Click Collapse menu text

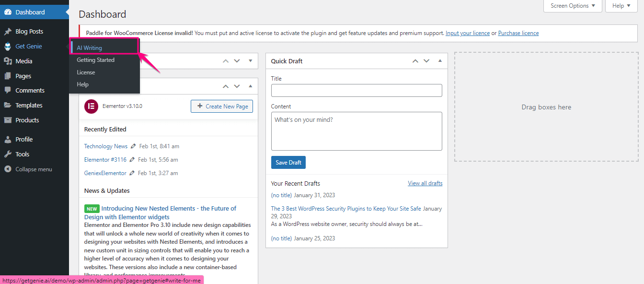(x=34, y=169)
